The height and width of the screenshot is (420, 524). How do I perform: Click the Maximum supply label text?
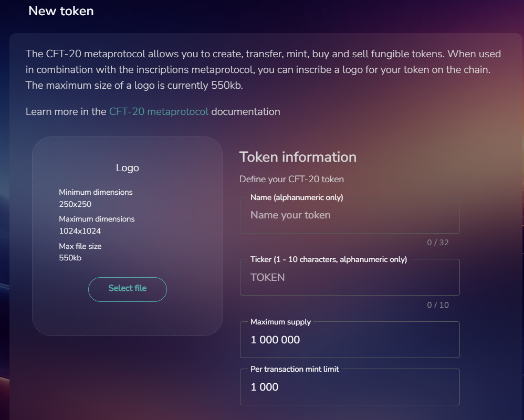point(280,322)
